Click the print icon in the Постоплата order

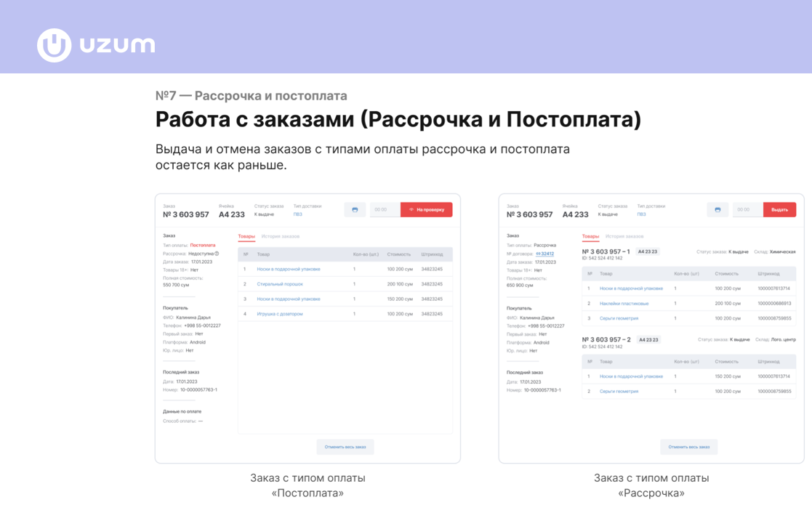point(355,209)
